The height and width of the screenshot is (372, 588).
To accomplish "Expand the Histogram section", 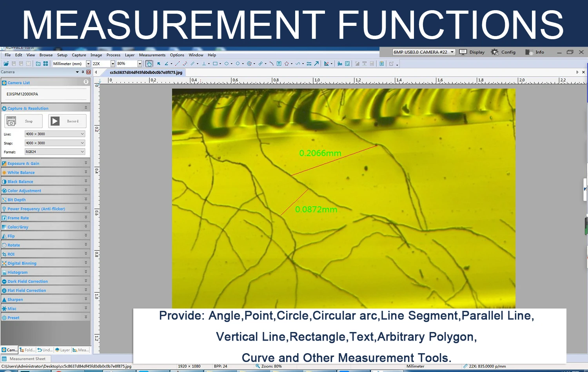I will click(x=45, y=272).
